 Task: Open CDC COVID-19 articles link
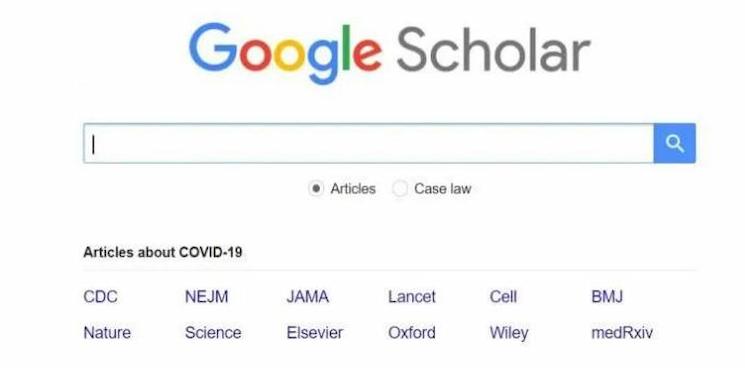[x=100, y=297]
